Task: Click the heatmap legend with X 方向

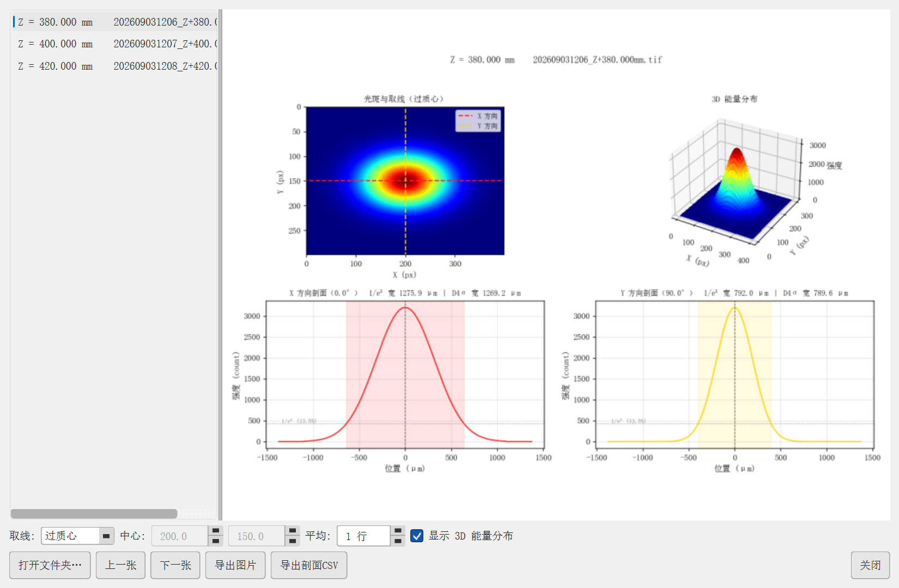Action: [x=478, y=121]
